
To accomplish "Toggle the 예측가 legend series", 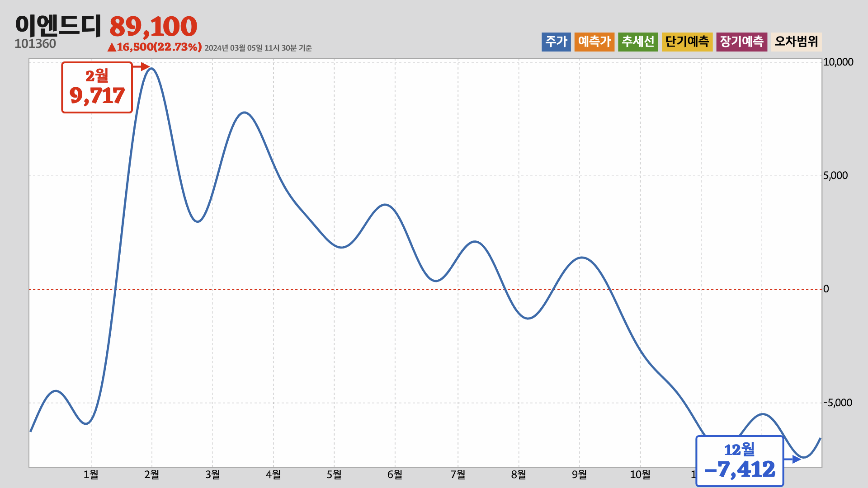I will pos(594,42).
